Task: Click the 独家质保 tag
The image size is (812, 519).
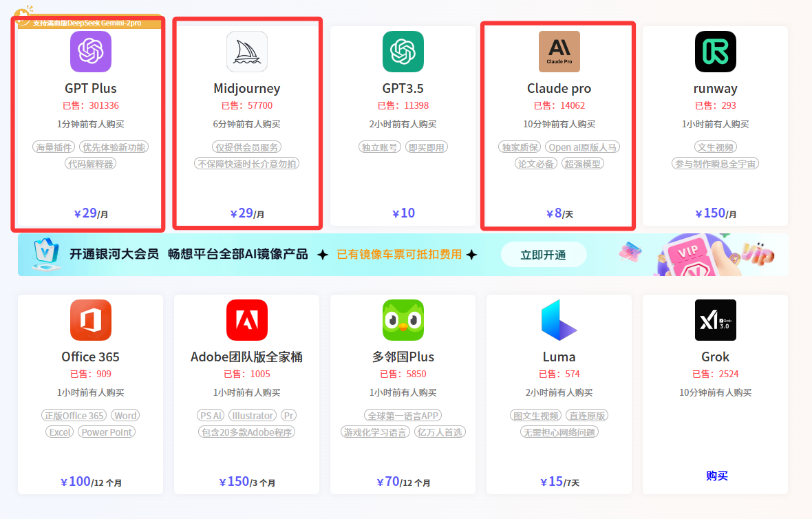Action: [x=520, y=147]
